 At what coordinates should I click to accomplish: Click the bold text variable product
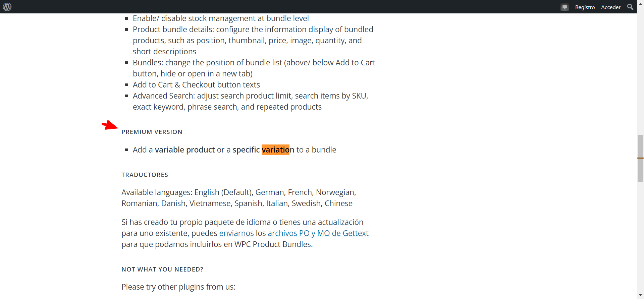(185, 150)
